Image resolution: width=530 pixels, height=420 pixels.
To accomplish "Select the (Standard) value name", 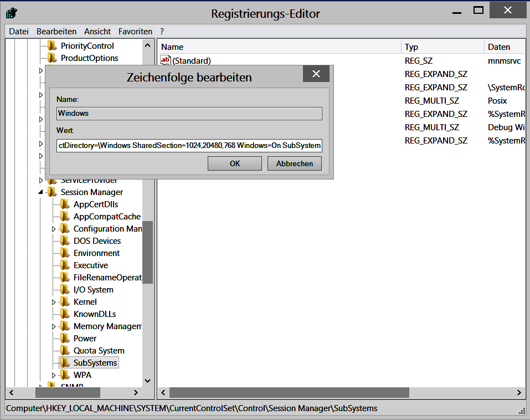I will 192,60.
